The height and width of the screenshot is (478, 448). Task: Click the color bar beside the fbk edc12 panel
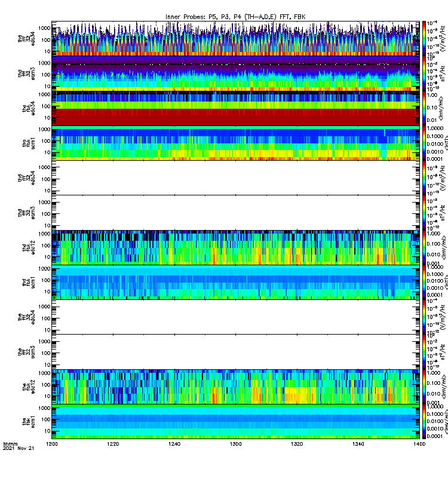(x=424, y=387)
